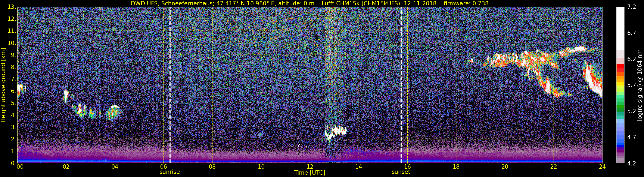Click the small green echo near 10 UTC

click(261, 135)
